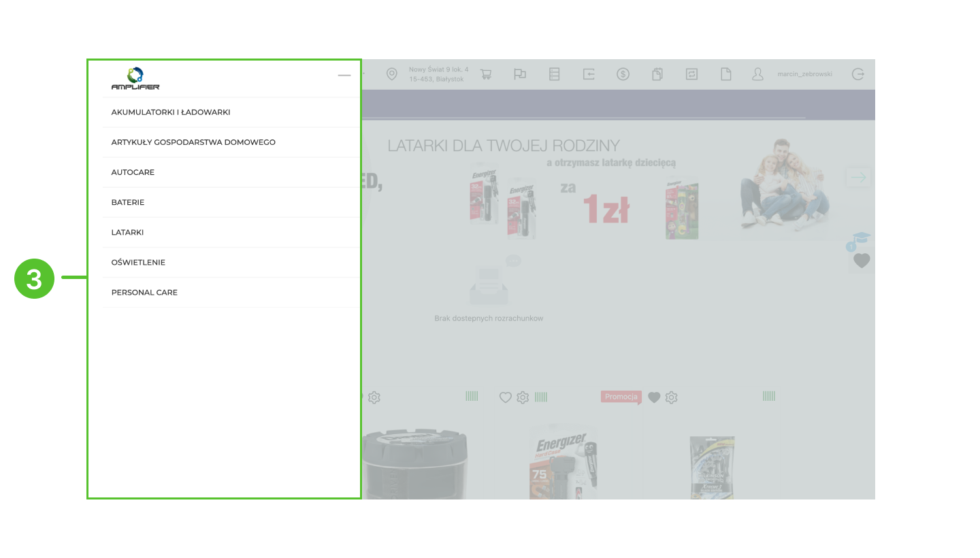
Task: Click the gear icon beside the Promocja heart
Action: coord(671,397)
